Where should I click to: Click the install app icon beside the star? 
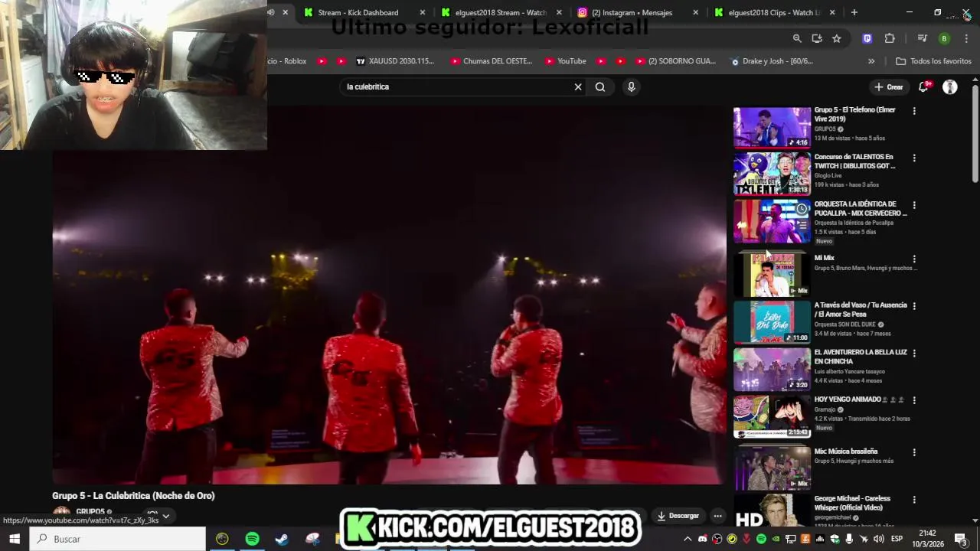click(817, 38)
